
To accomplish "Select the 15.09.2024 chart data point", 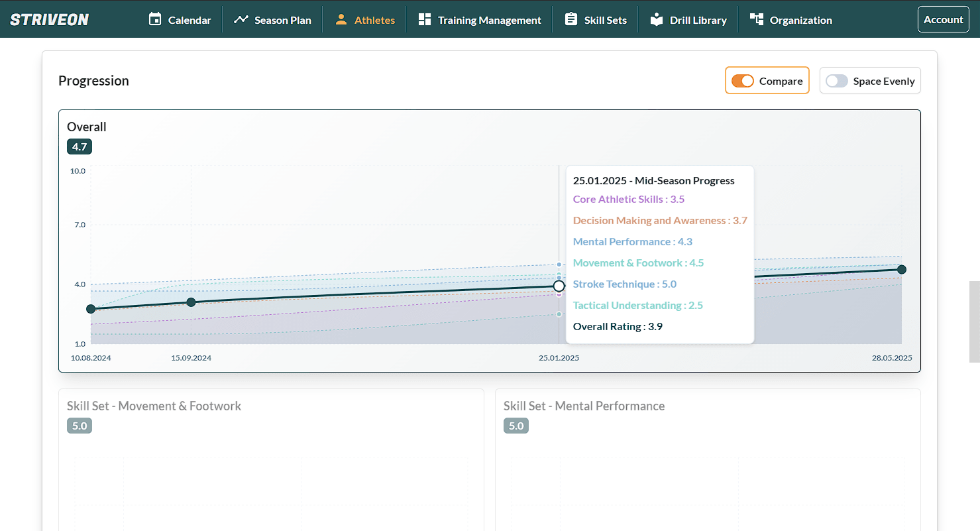I will (x=191, y=302).
